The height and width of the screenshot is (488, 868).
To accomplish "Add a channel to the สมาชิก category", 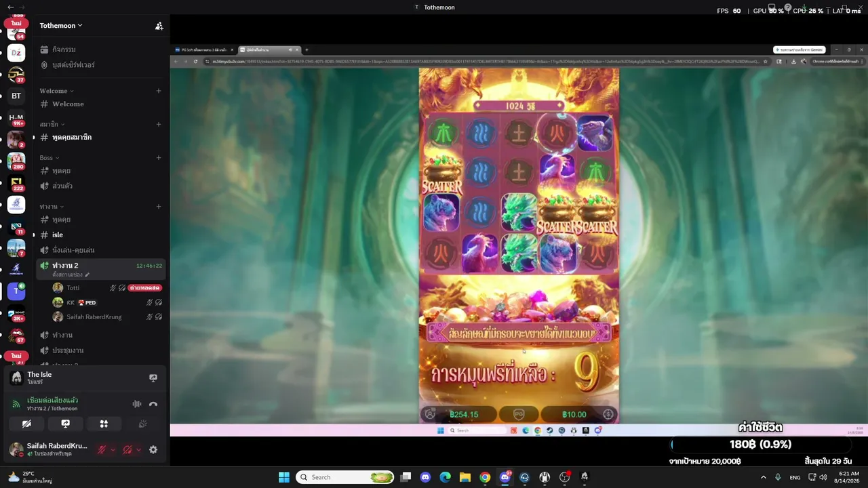I will point(159,124).
